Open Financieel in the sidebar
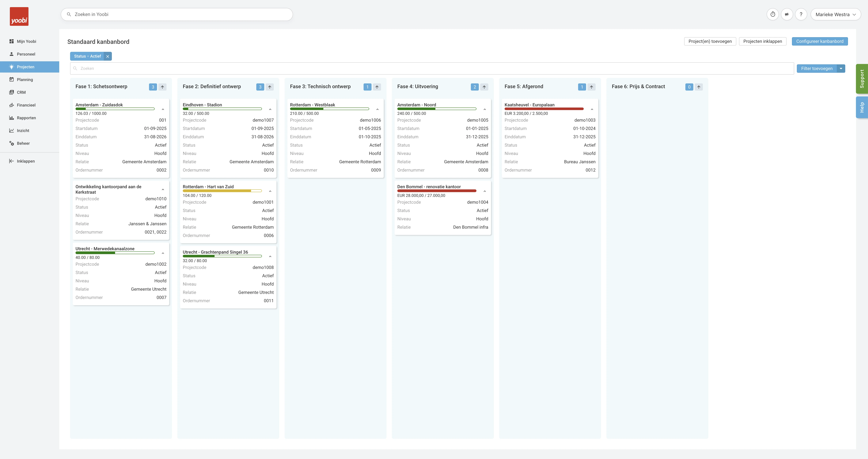This screenshot has width=868, height=459. 26,105
